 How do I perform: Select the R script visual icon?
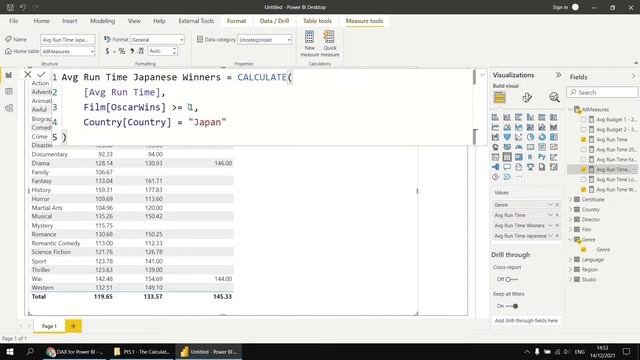[530, 157]
